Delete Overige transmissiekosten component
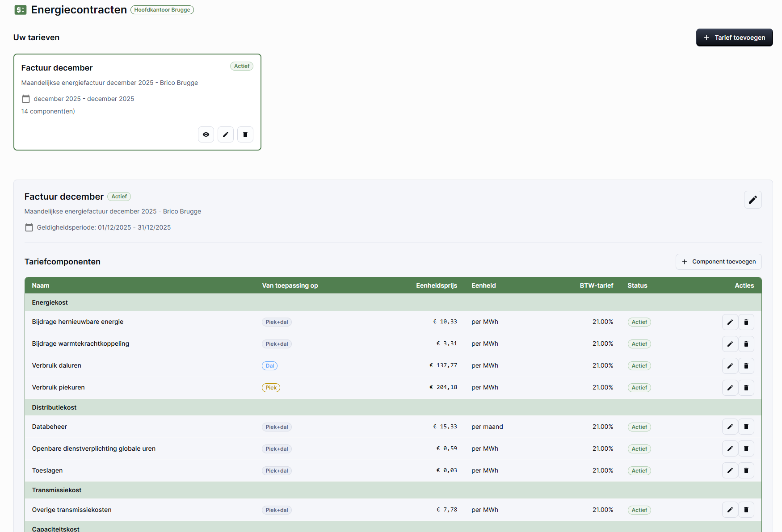The width and height of the screenshot is (782, 532). point(746,510)
